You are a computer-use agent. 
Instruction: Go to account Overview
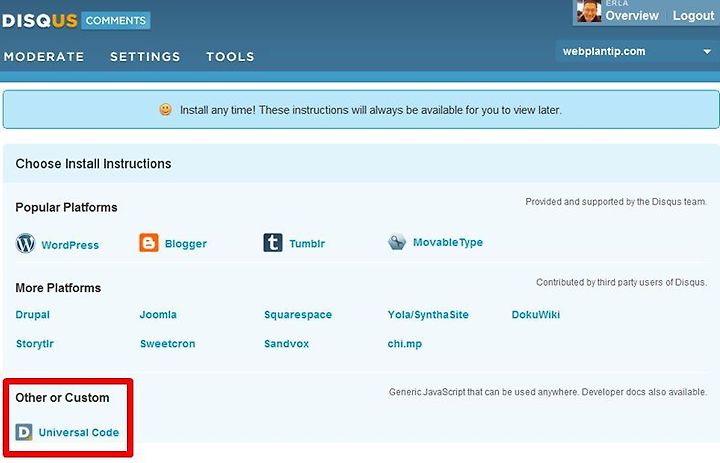[632, 16]
